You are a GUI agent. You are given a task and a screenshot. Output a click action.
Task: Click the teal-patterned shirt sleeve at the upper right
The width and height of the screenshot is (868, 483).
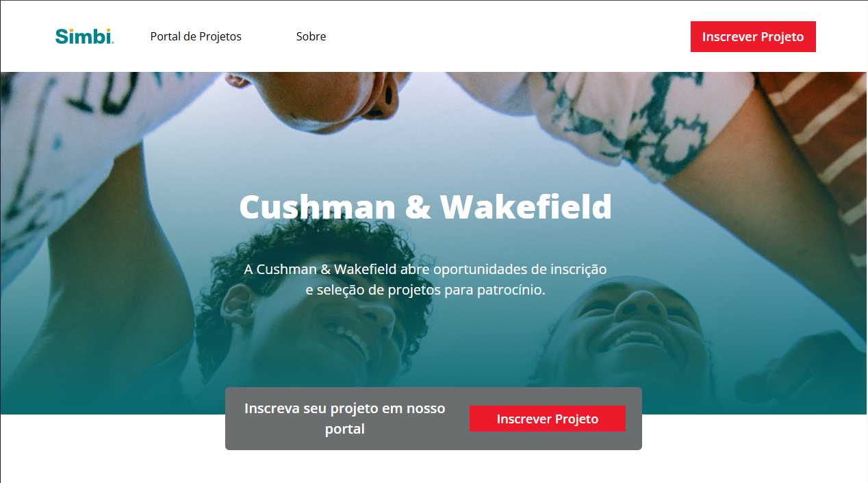coord(630,116)
